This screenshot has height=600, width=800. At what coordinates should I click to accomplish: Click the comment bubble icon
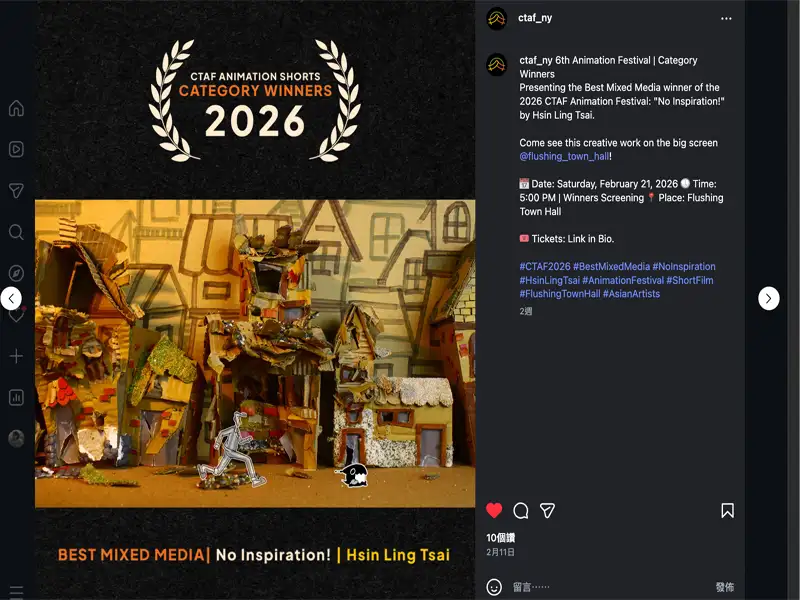(x=521, y=511)
